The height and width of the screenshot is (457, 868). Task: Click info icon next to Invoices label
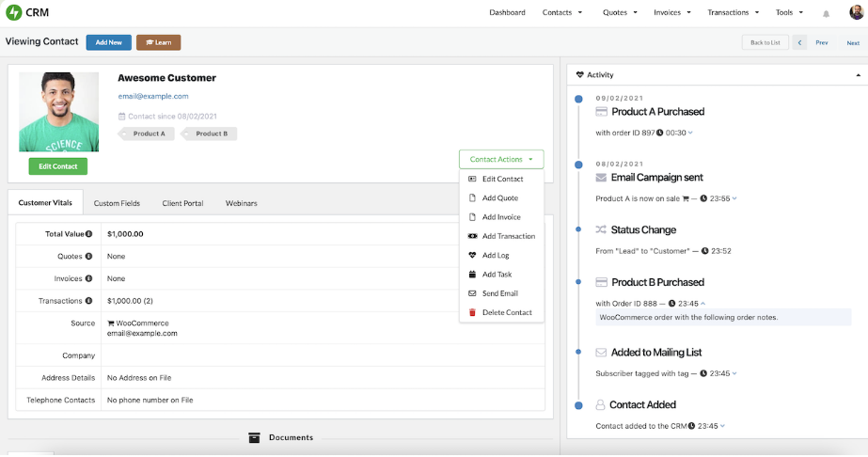(88, 278)
